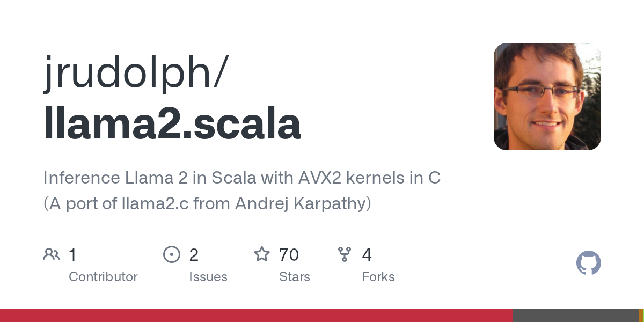Click the issues circle-dot icon
The width and height of the screenshot is (644, 322).
point(171,254)
